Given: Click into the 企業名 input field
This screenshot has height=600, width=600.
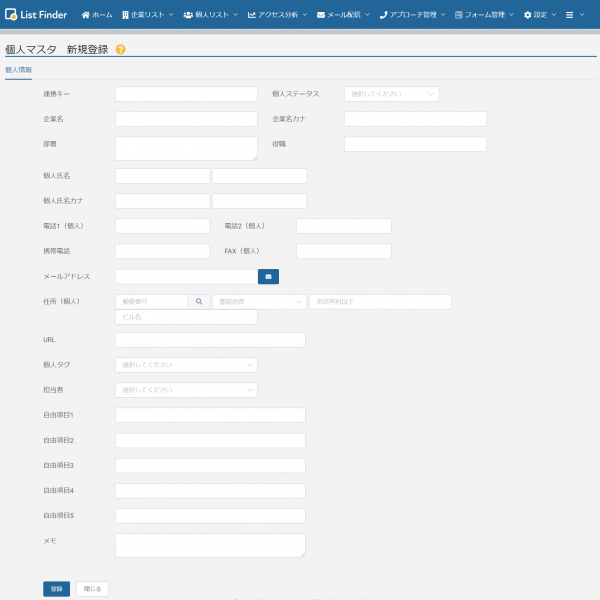Looking at the screenshot, I should click(186, 119).
